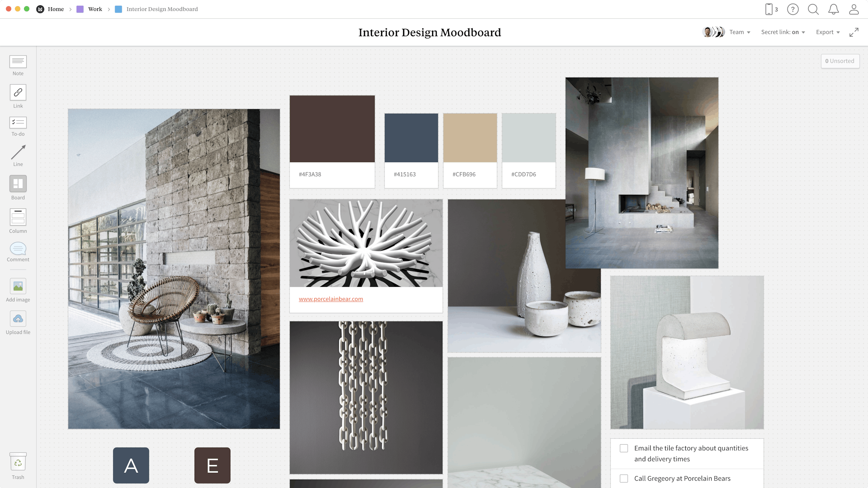868x488 pixels.
Task: Click the www.porcelainbear.com hyperlink
Action: point(331,299)
